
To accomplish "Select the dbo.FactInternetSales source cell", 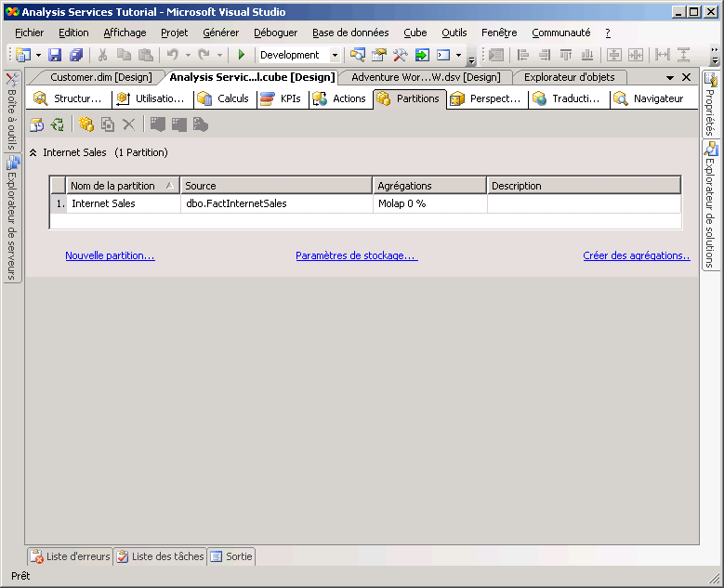I will [277, 203].
